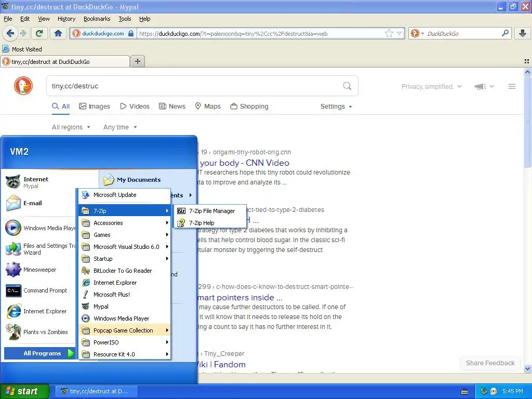Launch Mypal from All Programs list
The height and width of the screenshot is (399, 532).
[125, 306]
